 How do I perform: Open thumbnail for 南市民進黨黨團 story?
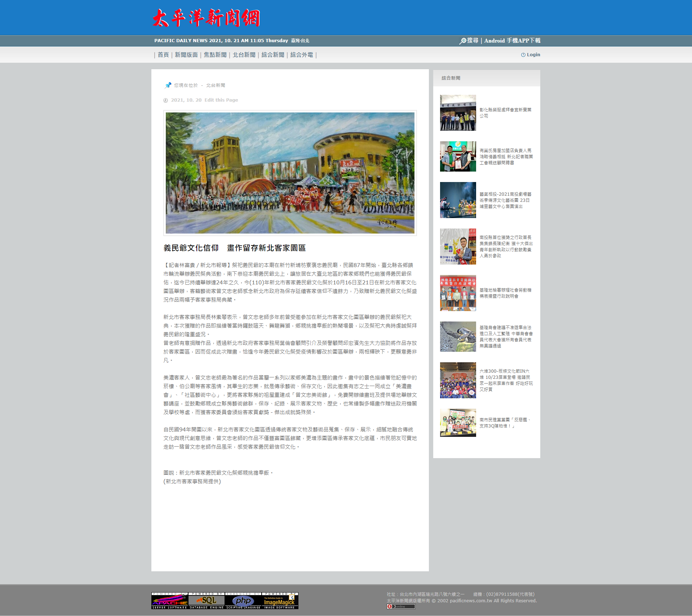458,423
